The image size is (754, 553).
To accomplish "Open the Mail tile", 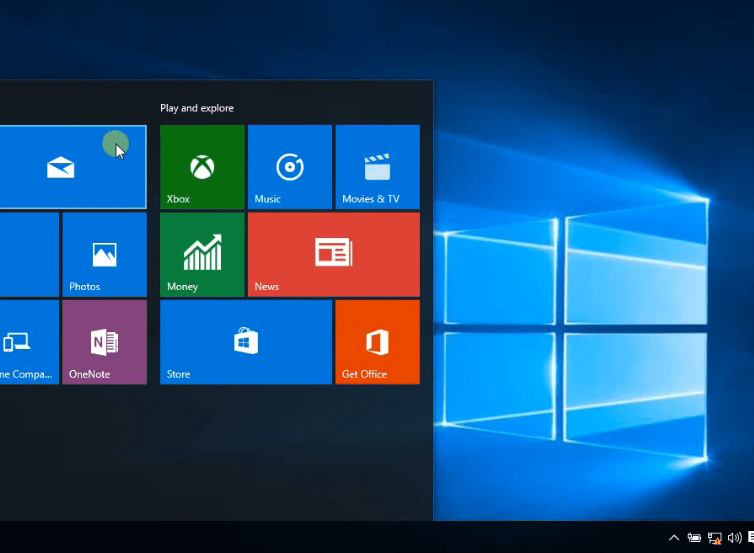I will pyautogui.click(x=73, y=167).
